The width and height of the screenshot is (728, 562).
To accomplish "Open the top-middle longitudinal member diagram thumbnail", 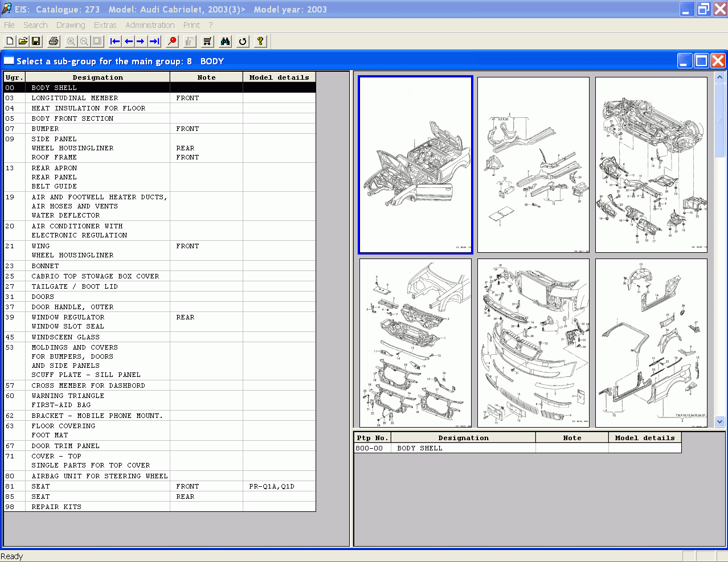I will [x=533, y=165].
